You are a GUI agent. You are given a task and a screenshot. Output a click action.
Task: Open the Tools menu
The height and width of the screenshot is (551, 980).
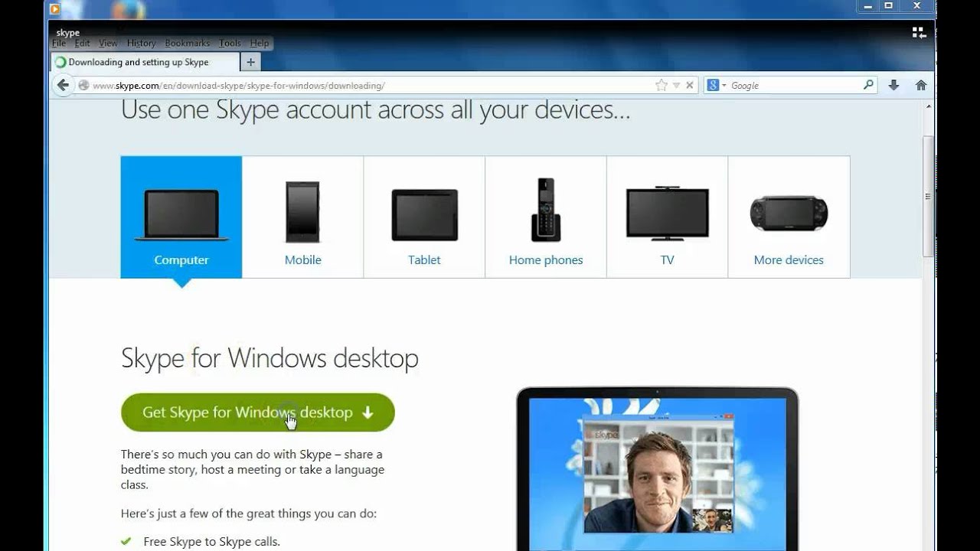point(230,44)
